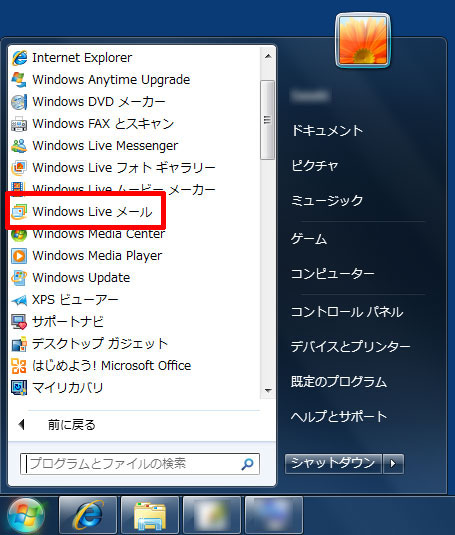Open 既定のプログラム
Screen dimensions: 455x535
[339, 381]
